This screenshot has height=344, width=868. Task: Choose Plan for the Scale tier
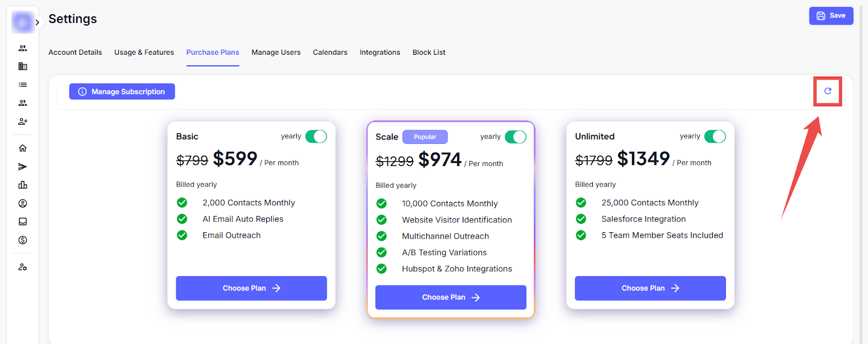[x=450, y=297]
